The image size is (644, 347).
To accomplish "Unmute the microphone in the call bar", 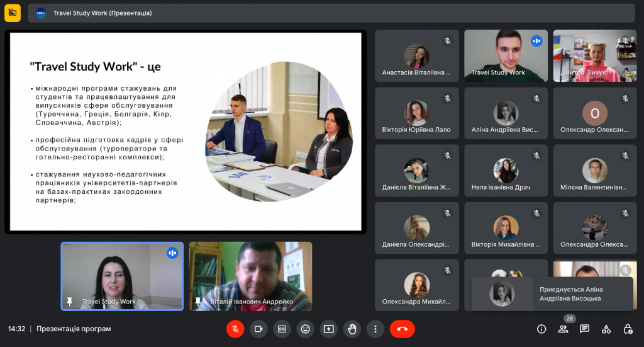I will click(x=235, y=329).
